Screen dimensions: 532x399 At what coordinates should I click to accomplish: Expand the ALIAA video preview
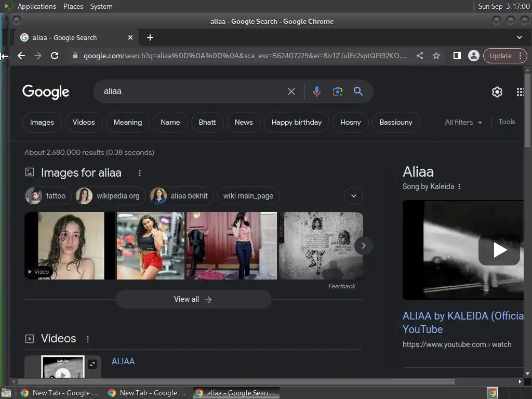tap(92, 364)
